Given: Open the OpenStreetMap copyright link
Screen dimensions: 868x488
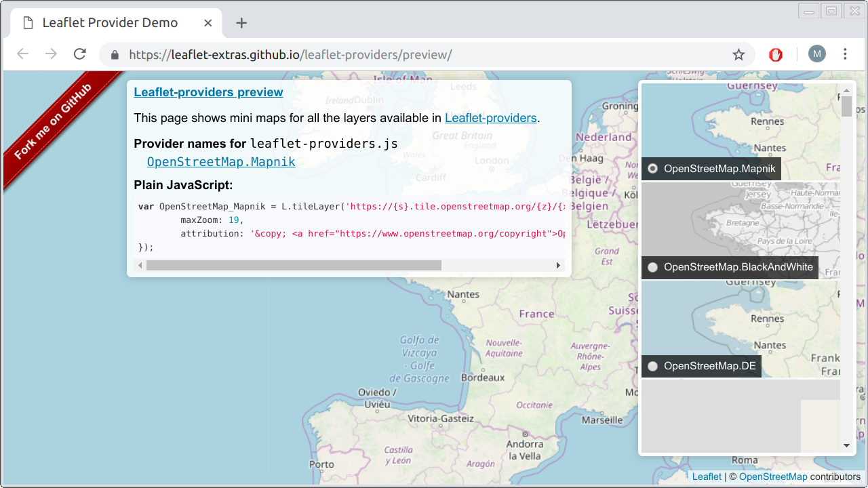Looking at the screenshot, I should pos(774,476).
